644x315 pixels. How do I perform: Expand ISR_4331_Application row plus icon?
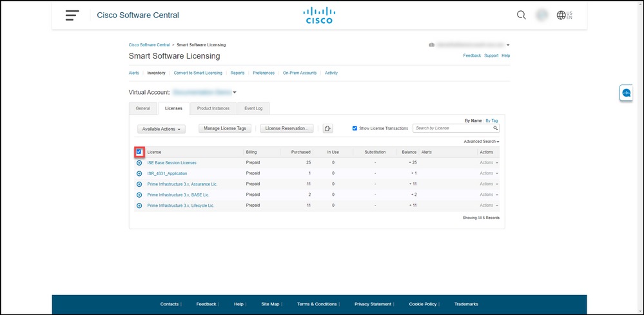coord(139,173)
